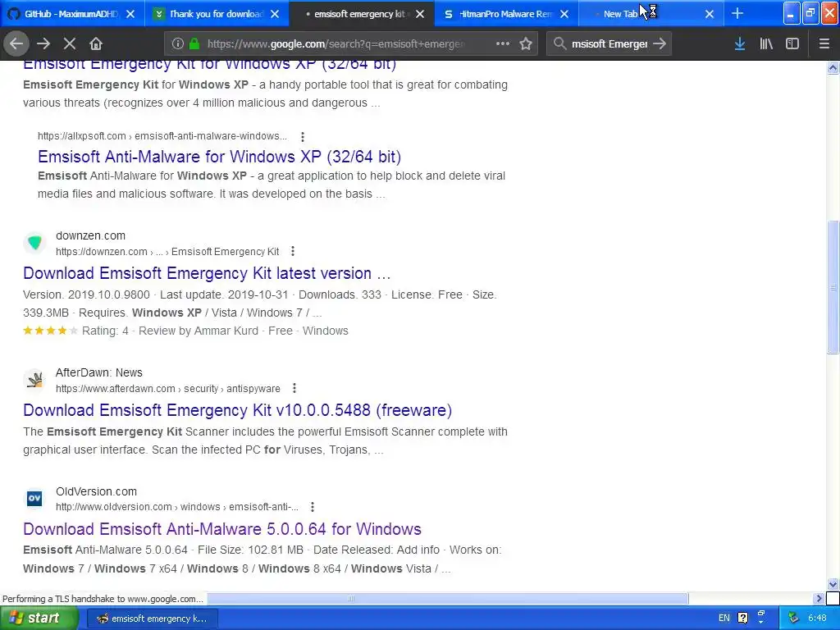
Task: Open 'Emsisoft Emergency Kit for Windows XP' link
Action: click(209, 66)
